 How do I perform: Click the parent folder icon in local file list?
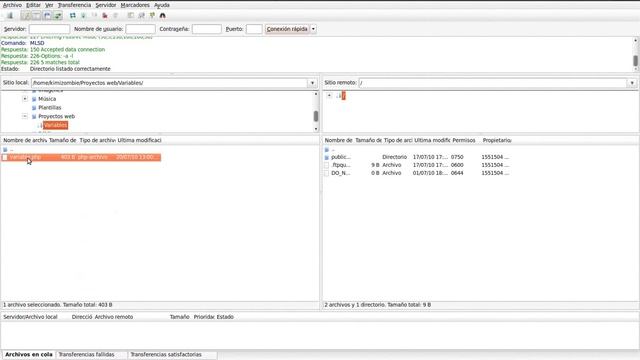pos(5,150)
